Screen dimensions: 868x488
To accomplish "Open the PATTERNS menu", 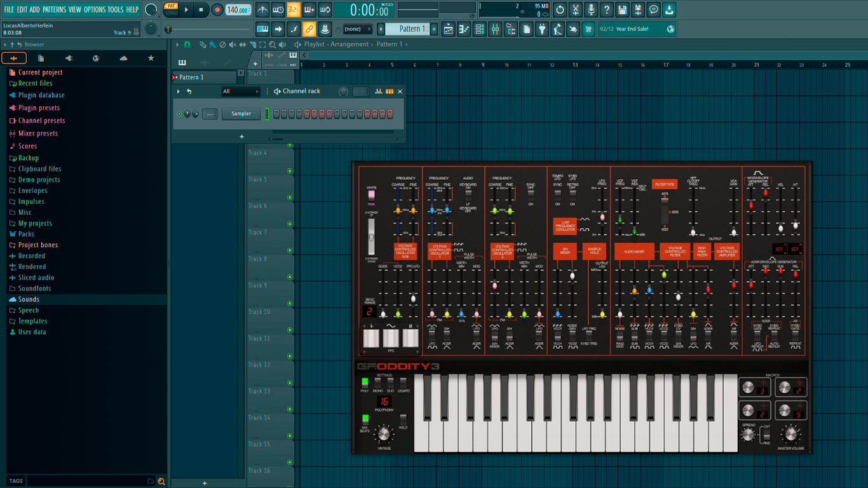I will (x=54, y=10).
